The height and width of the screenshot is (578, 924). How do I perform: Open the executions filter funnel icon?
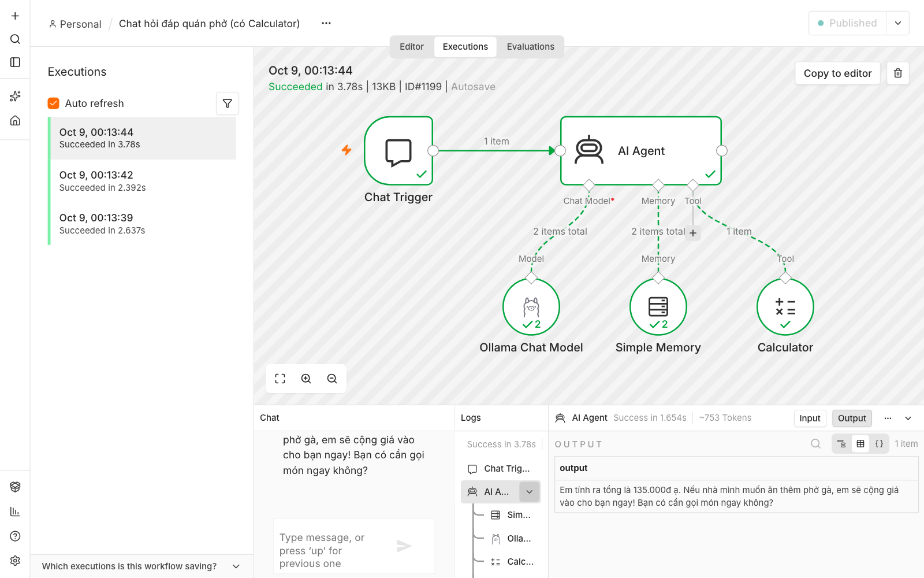228,103
